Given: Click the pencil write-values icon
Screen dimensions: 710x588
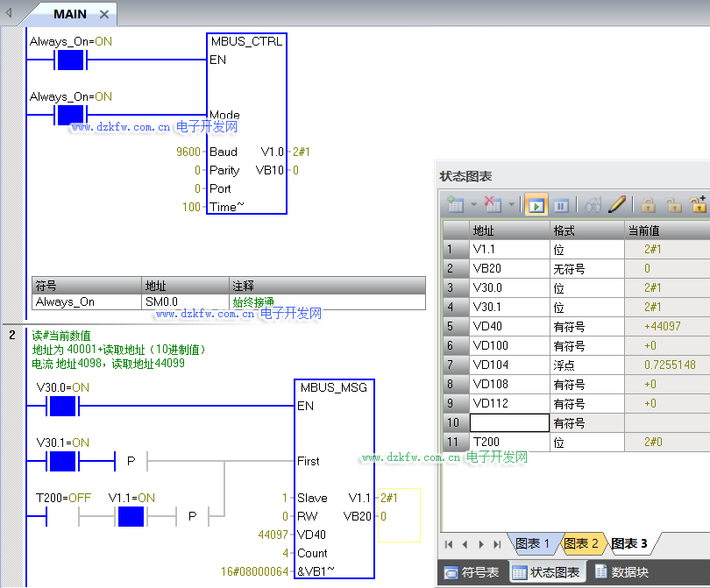Looking at the screenshot, I should [x=617, y=205].
